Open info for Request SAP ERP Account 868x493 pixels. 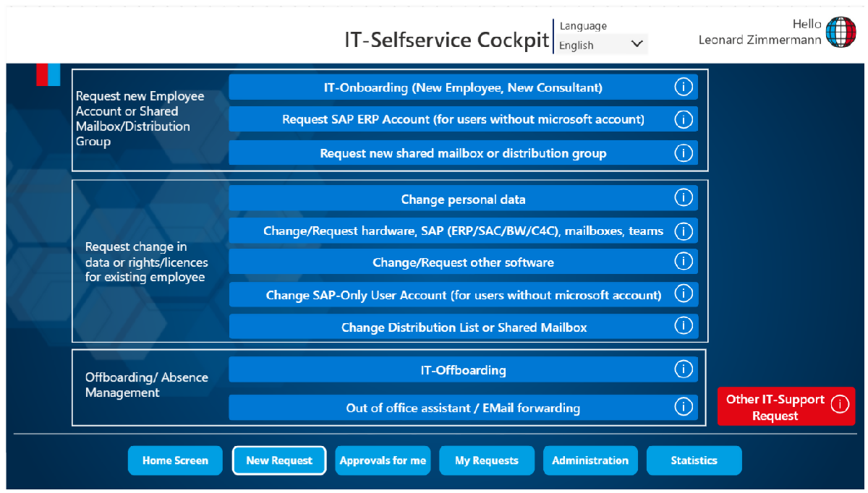(683, 119)
